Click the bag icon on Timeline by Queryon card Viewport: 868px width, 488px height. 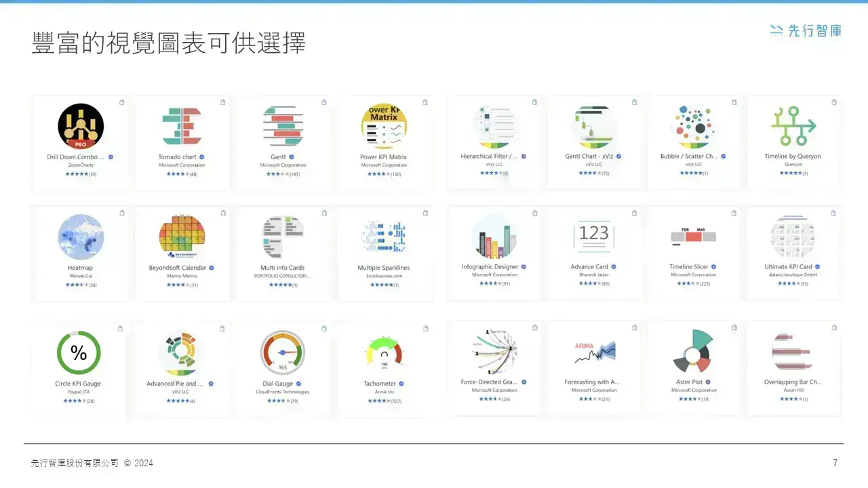coord(835,102)
